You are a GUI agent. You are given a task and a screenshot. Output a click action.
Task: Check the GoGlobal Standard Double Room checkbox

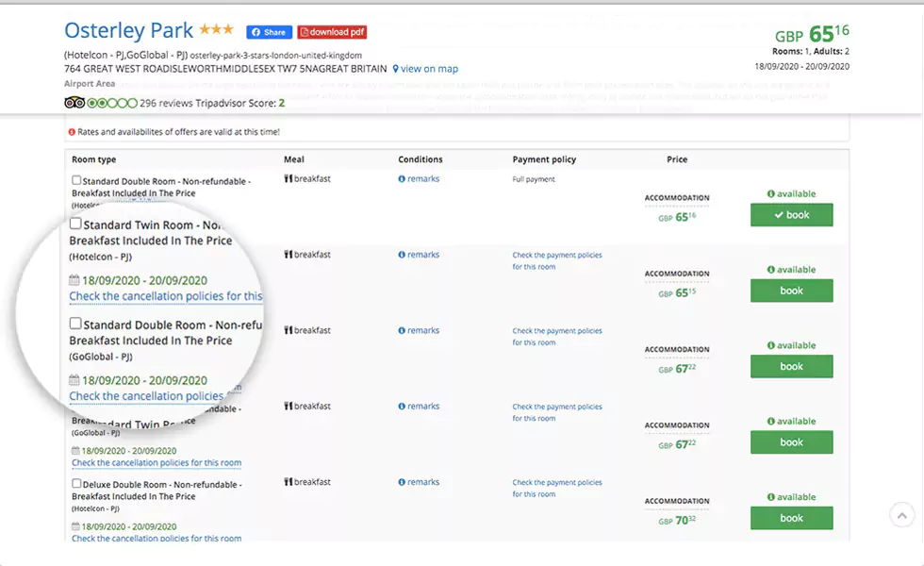tap(75, 324)
